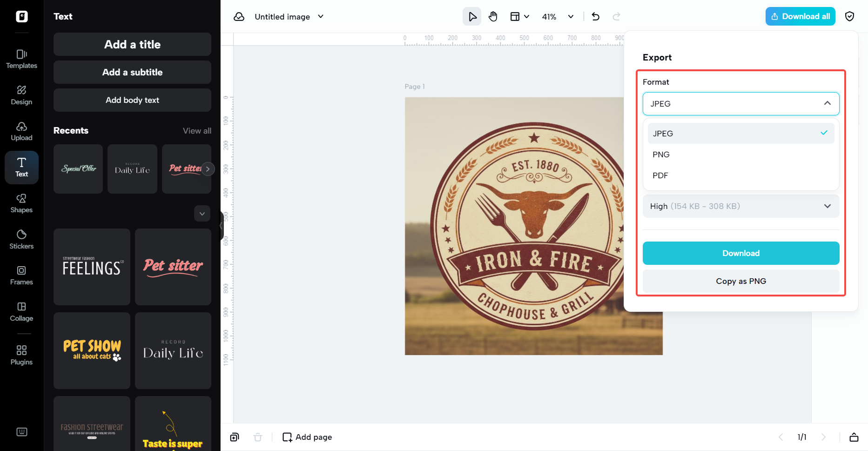This screenshot has width=868, height=451.
Task: Select PDF format option
Action: tap(741, 175)
